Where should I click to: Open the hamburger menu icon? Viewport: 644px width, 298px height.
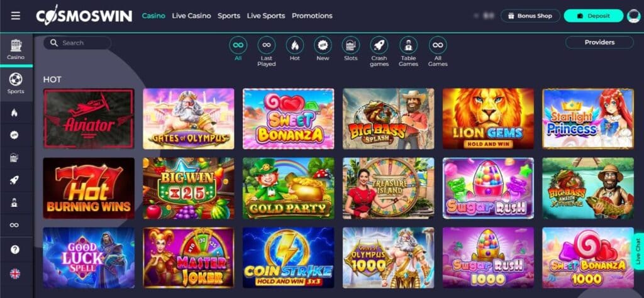(16, 16)
